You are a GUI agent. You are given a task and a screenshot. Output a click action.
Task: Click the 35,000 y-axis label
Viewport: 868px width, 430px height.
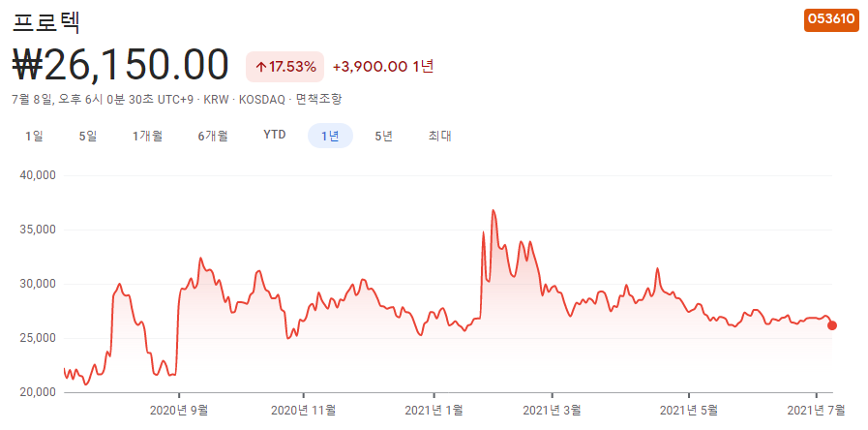click(38, 230)
